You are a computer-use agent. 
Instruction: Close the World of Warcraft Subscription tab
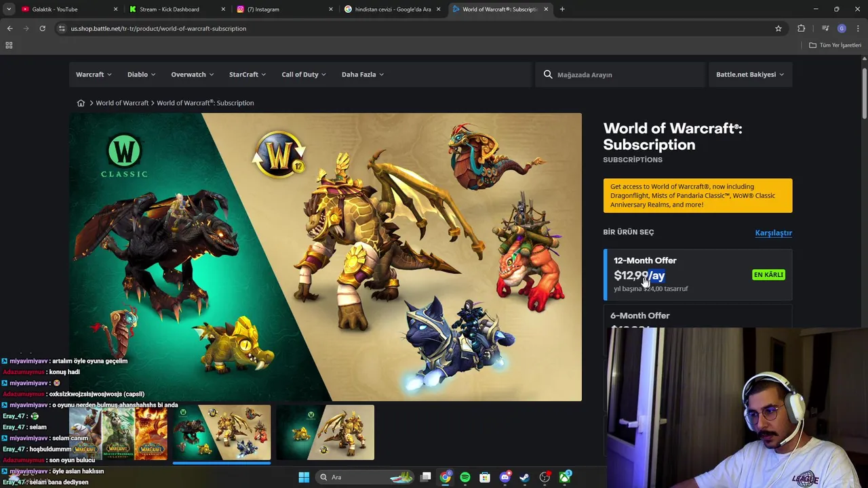pos(546,9)
